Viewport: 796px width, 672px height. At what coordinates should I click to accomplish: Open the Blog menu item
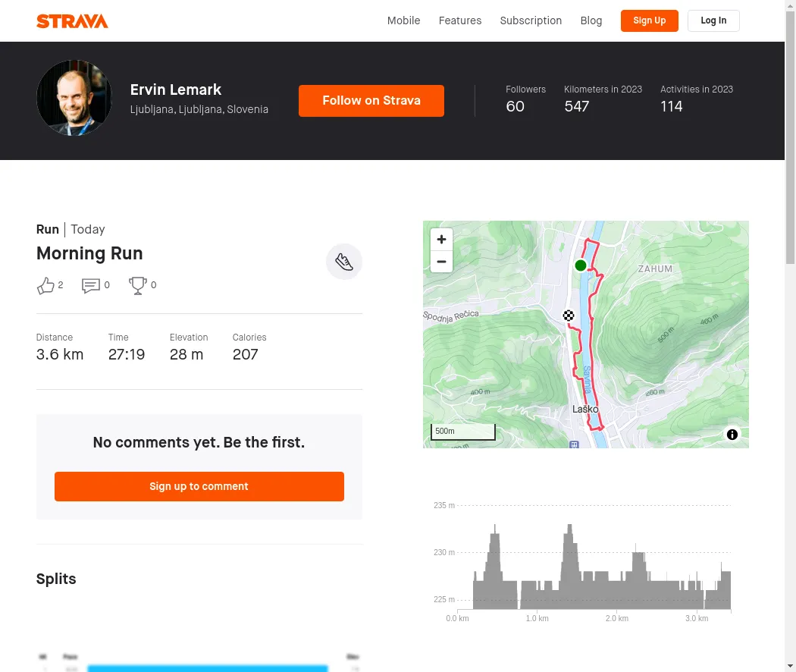click(x=591, y=20)
